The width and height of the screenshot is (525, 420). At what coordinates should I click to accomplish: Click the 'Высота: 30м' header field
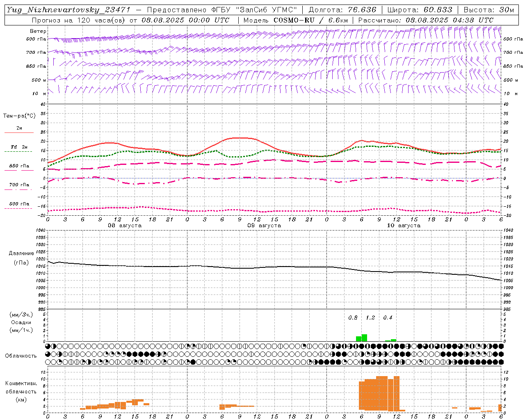(x=488, y=10)
